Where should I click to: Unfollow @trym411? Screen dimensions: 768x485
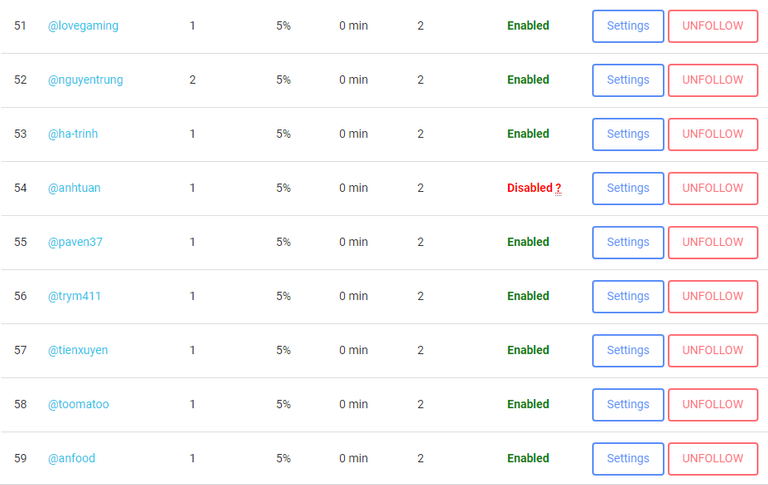(712, 296)
